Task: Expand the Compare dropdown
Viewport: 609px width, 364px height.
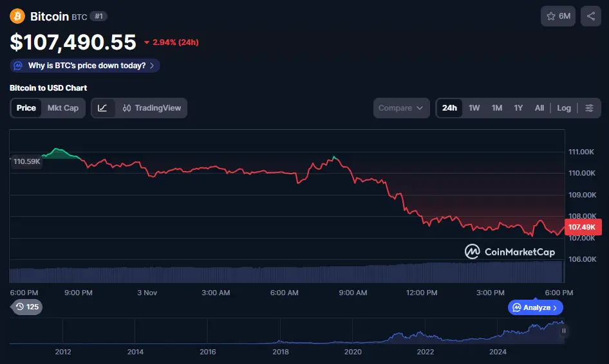Action: (x=401, y=108)
